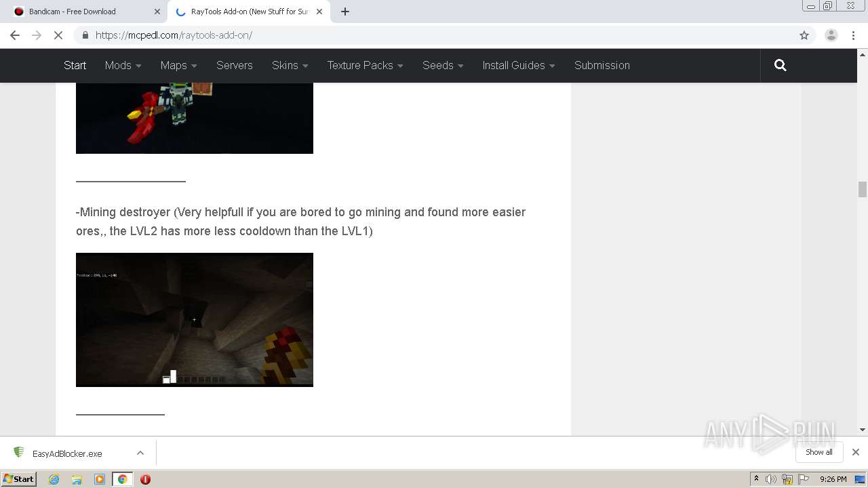Open media player taskbar icon
Image resolution: width=868 pixels, height=488 pixels.
pos(100,479)
